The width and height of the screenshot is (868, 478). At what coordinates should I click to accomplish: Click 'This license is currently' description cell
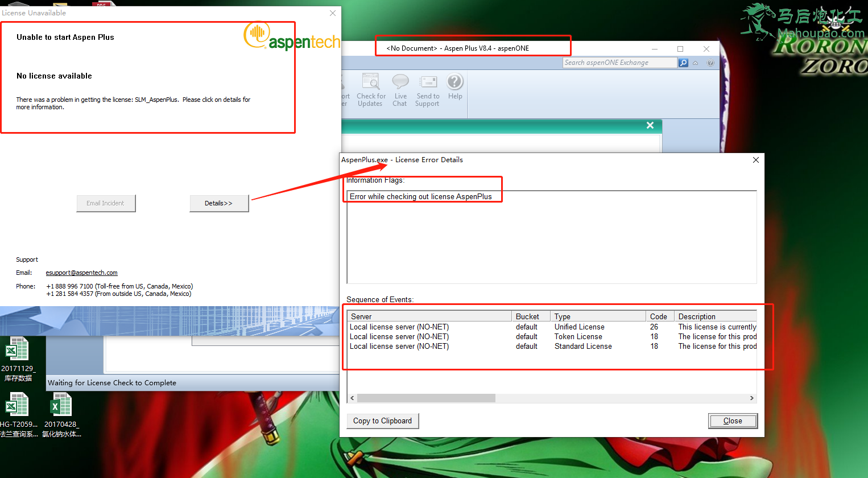coord(717,327)
